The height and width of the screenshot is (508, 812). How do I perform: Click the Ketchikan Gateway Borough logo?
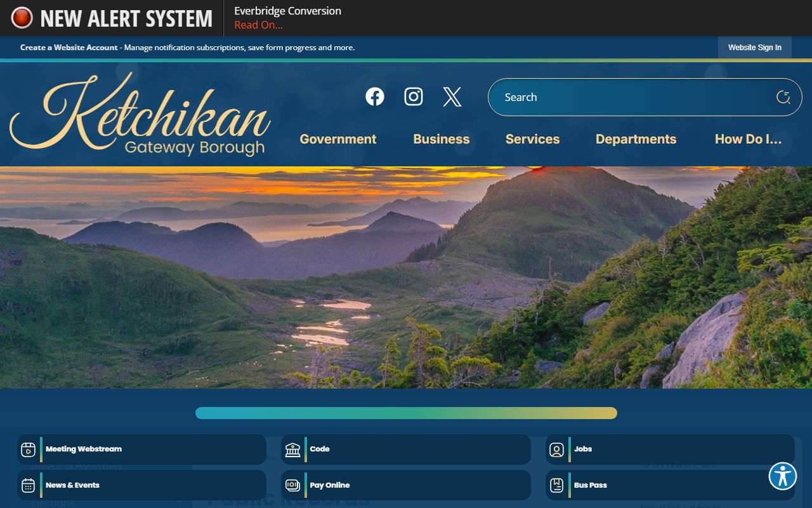tap(140, 115)
